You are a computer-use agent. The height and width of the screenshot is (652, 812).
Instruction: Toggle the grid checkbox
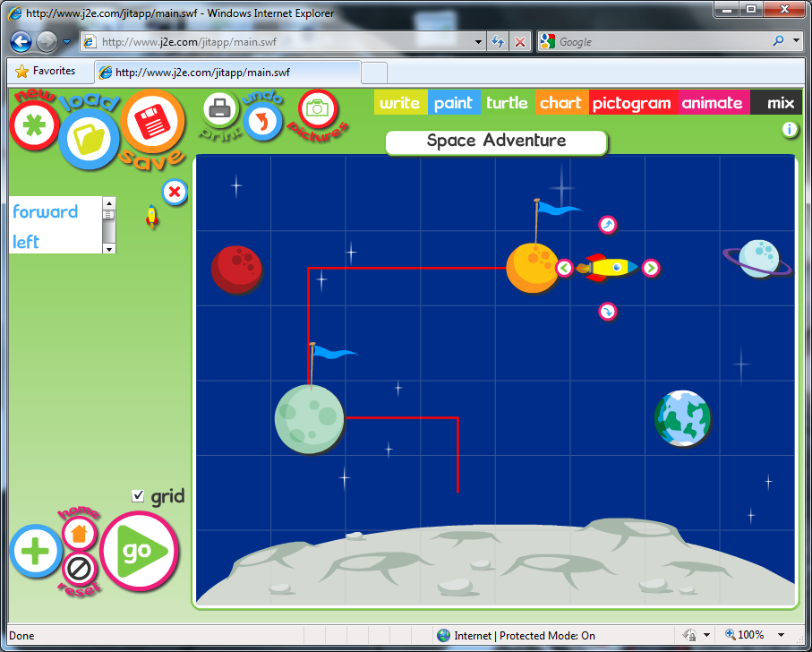tap(138, 496)
